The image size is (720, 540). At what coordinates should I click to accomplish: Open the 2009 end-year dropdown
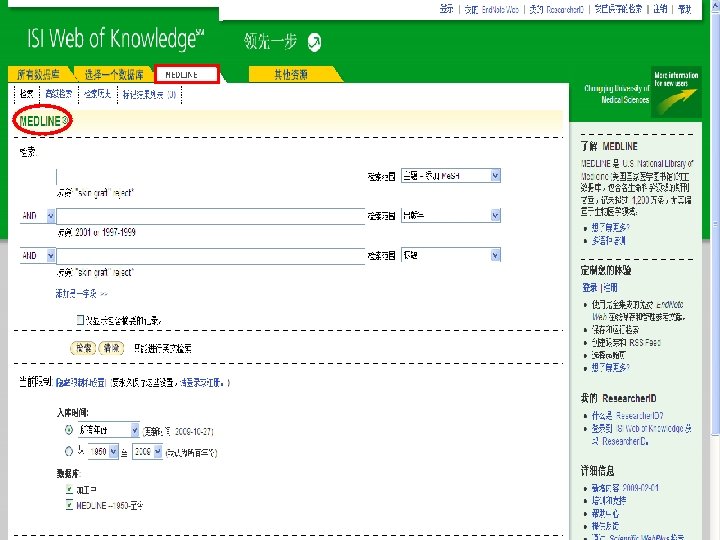point(147,451)
